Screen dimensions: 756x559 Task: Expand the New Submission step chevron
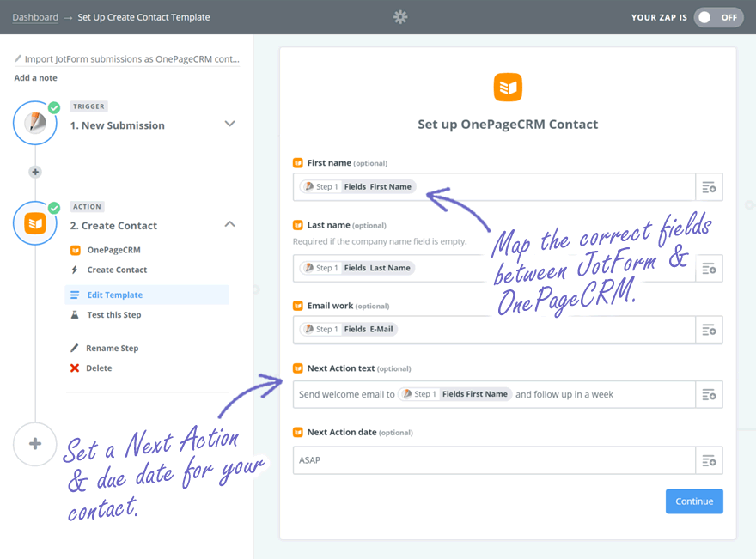230,124
